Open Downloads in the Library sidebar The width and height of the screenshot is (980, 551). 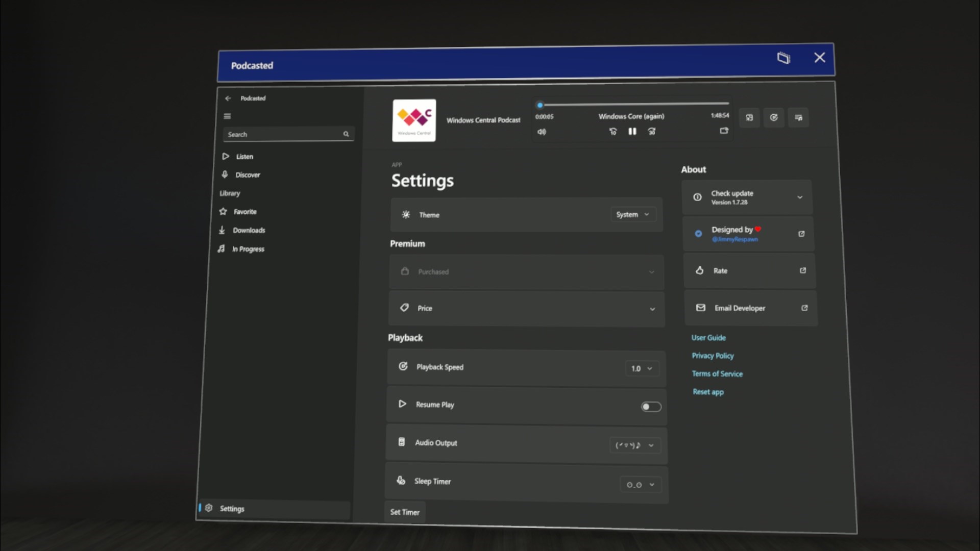point(249,231)
